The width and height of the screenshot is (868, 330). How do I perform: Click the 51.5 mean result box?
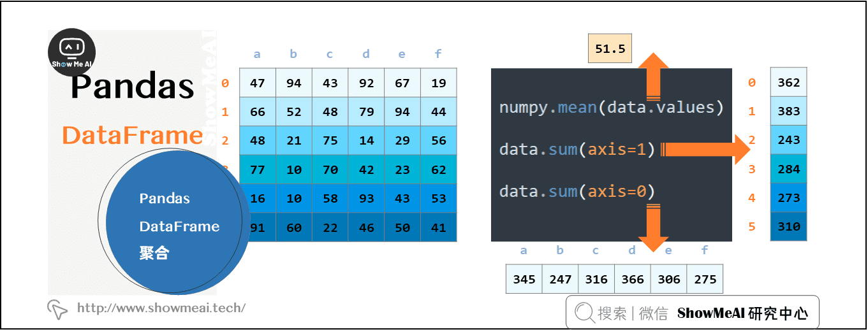pos(610,48)
